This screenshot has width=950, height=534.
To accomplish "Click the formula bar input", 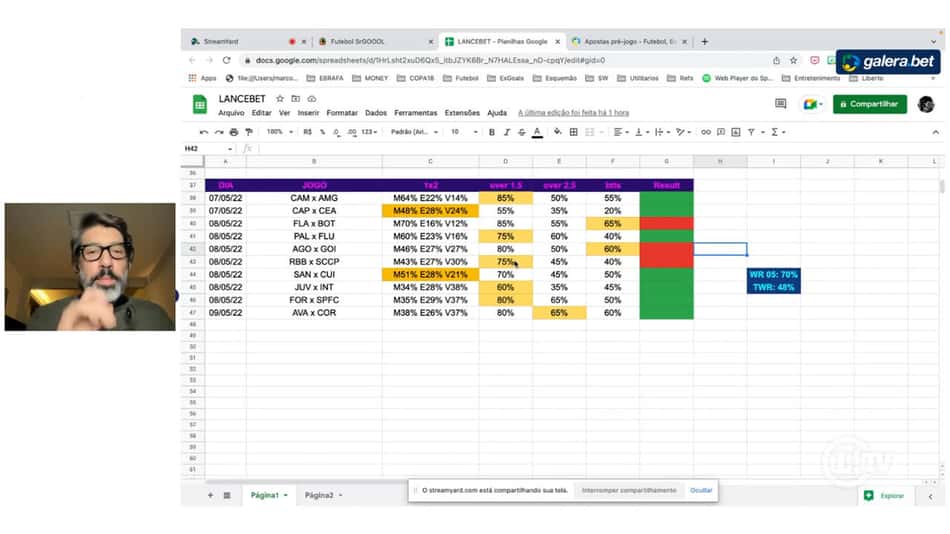I will pos(600,149).
